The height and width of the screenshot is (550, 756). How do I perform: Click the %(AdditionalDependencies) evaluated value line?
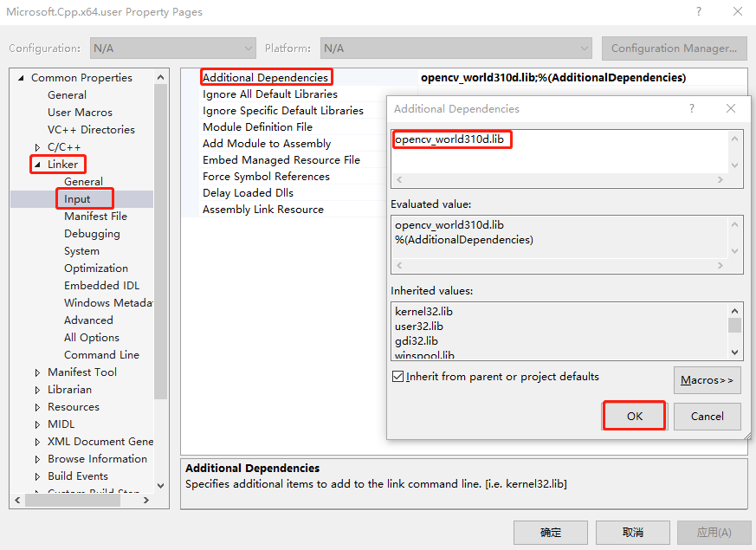[x=464, y=240]
